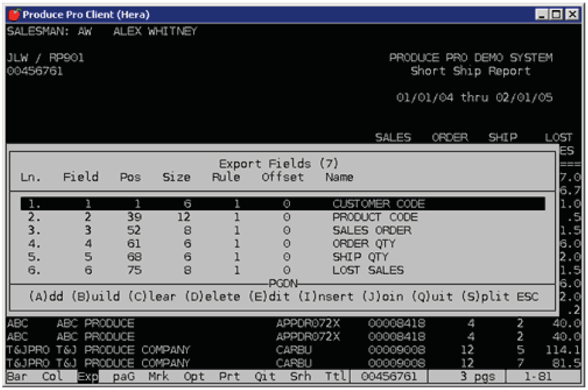Select the LOST SALES export field row

283,270
